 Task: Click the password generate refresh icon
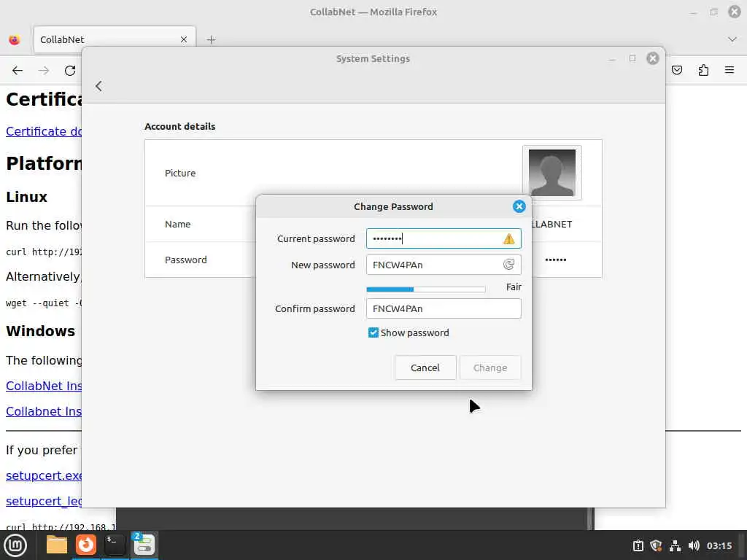coord(508,264)
